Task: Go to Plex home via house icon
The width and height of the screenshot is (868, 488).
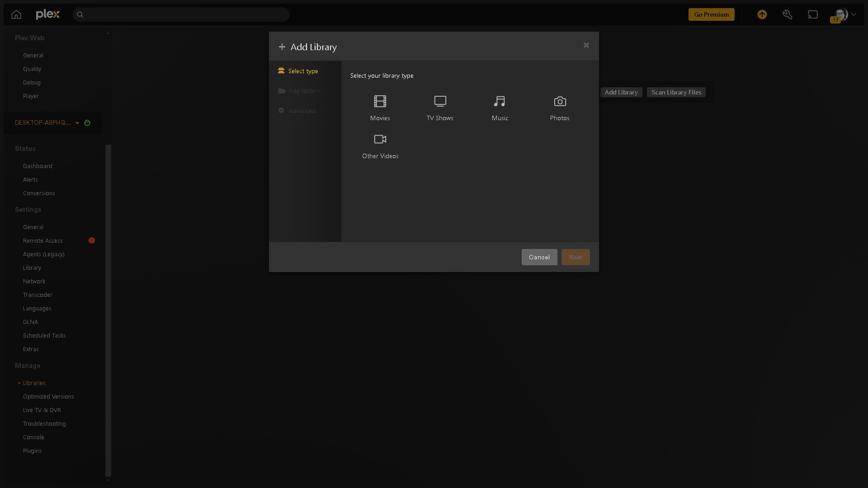Action: coord(16,14)
